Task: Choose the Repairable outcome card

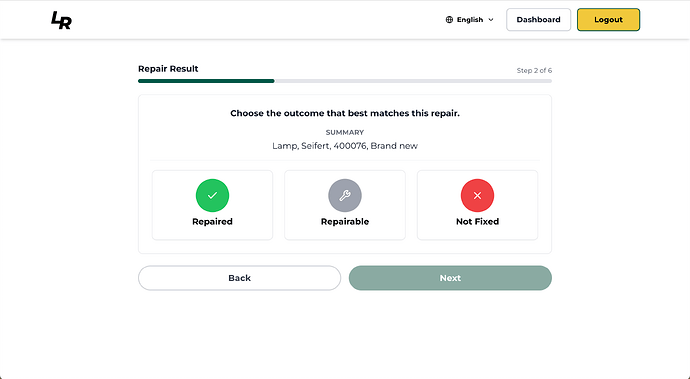Action: click(345, 205)
